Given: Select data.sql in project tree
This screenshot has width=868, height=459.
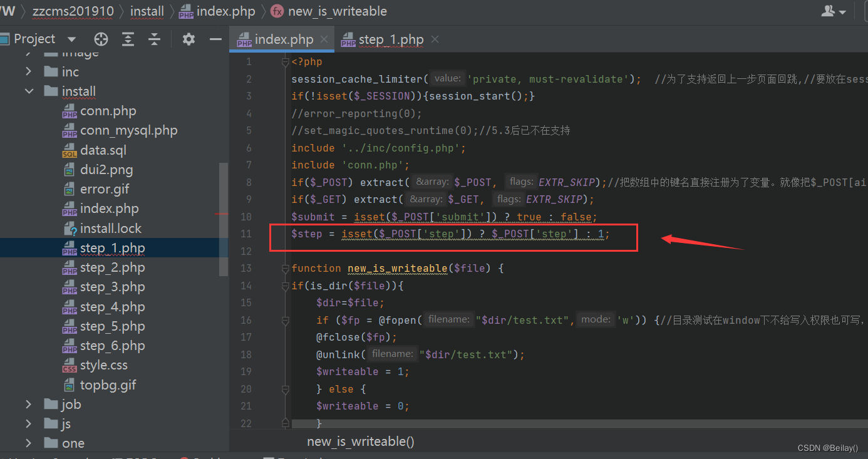Looking at the screenshot, I should [x=103, y=150].
